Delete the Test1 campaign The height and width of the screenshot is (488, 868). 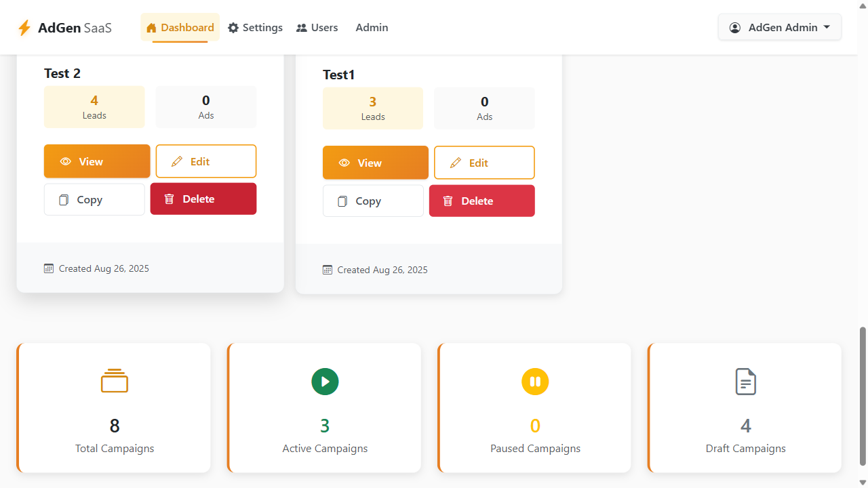(x=482, y=201)
